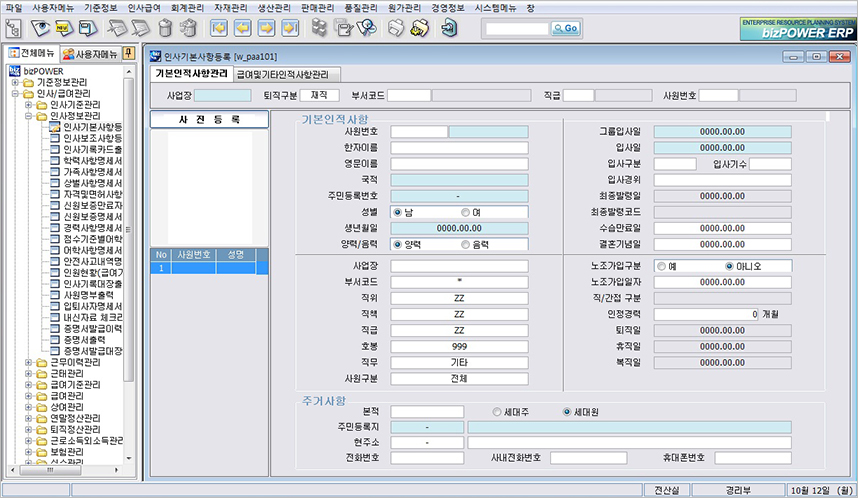Click the menu tree vertical scrollbar

129,230
